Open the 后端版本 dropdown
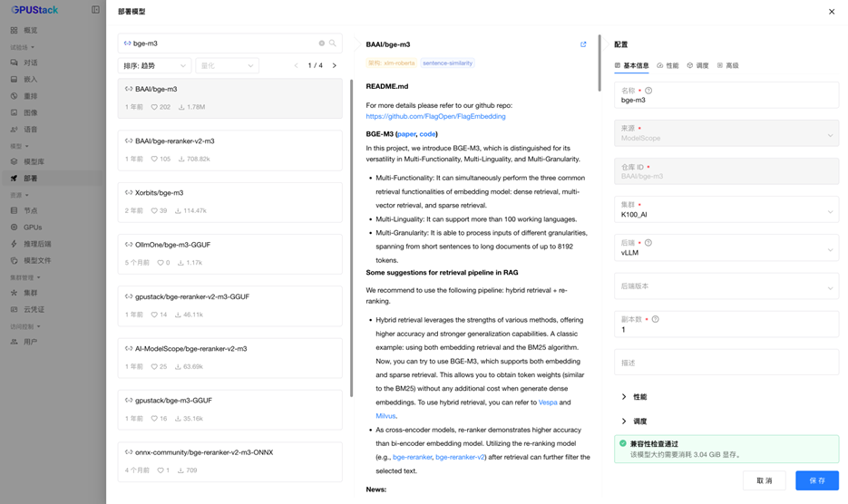This screenshot has width=848, height=504. click(726, 286)
